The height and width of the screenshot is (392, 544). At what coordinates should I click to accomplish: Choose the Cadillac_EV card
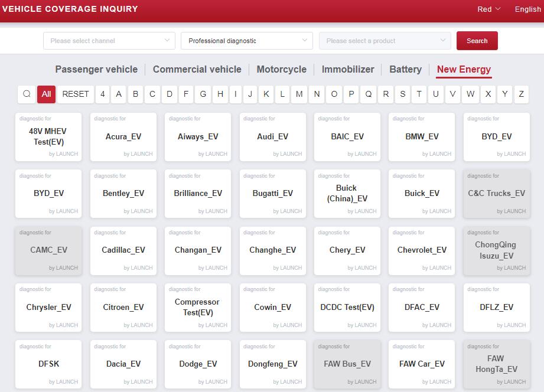pyautogui.click(x=123, y=250)
